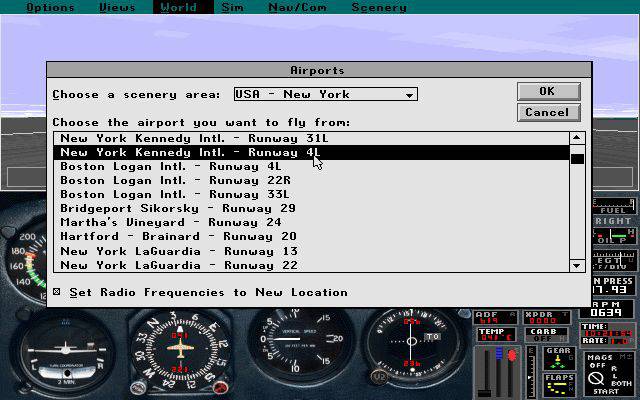640x400 pixels.
Task: Select Bridgeport Sikorsky Runway 29
Action: coord(311,208)
